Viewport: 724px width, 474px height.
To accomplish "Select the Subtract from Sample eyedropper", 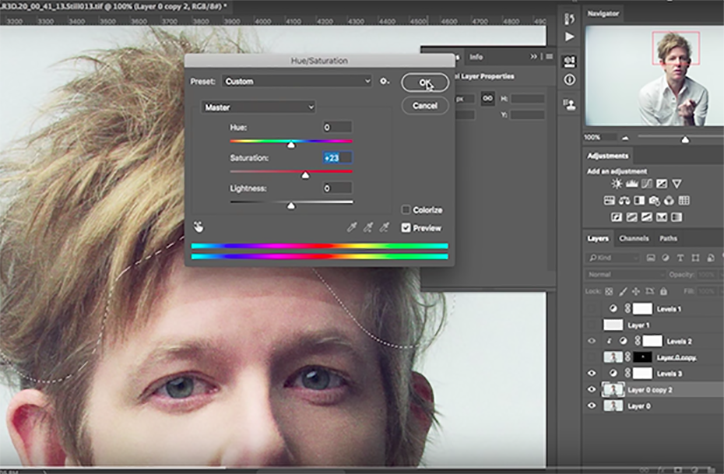I will (384, 227).
